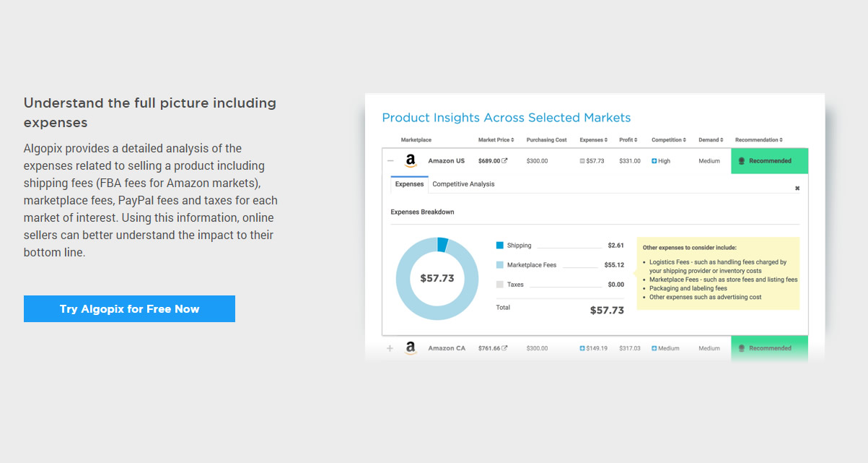Sort by Profit column header
The width and height of the screenshot is (868, 463).
tap(628, 140)
